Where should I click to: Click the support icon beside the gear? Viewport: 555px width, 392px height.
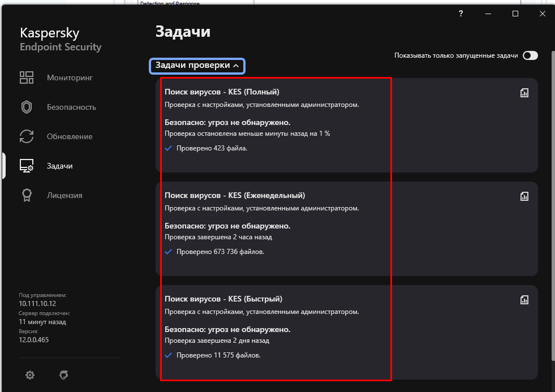pyautogui.click(x=64, y=374)
